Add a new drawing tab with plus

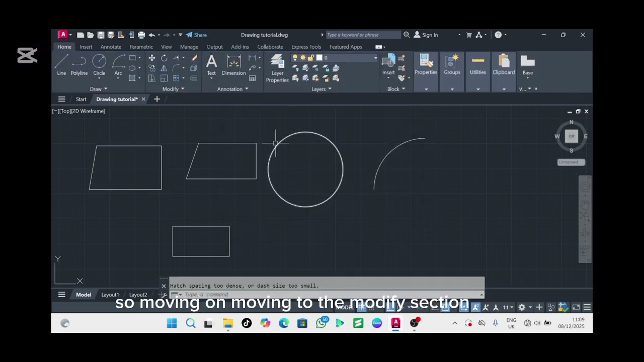(157, 99)
